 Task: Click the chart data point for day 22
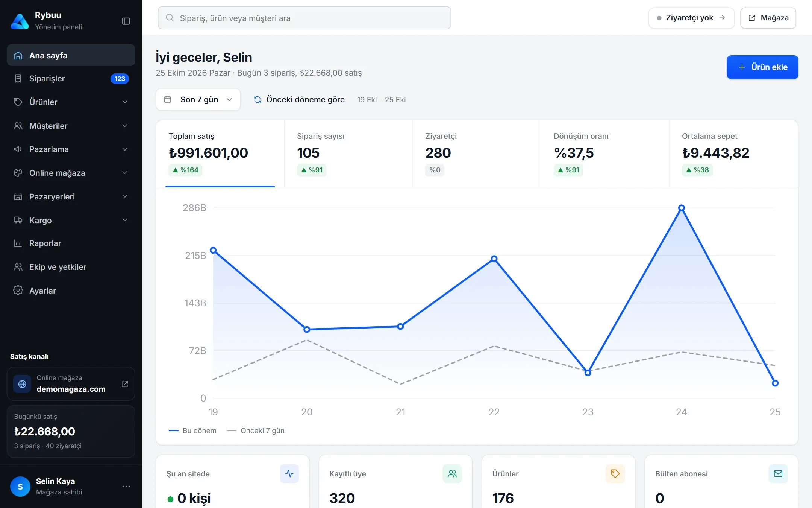click(x=494, y=259)
